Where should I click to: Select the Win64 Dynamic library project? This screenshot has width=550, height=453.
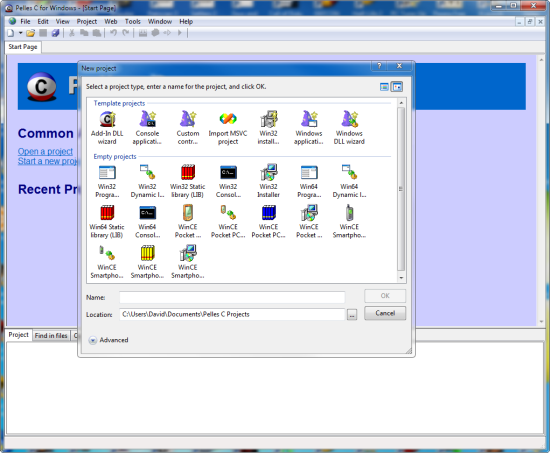(x=349, y=181)
